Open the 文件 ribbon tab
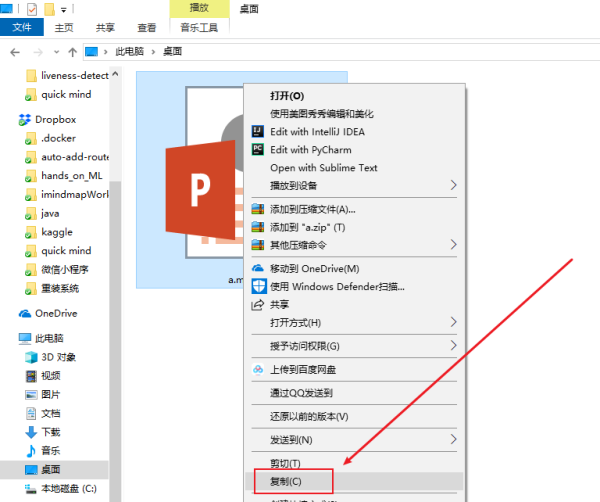 (22, 27)
